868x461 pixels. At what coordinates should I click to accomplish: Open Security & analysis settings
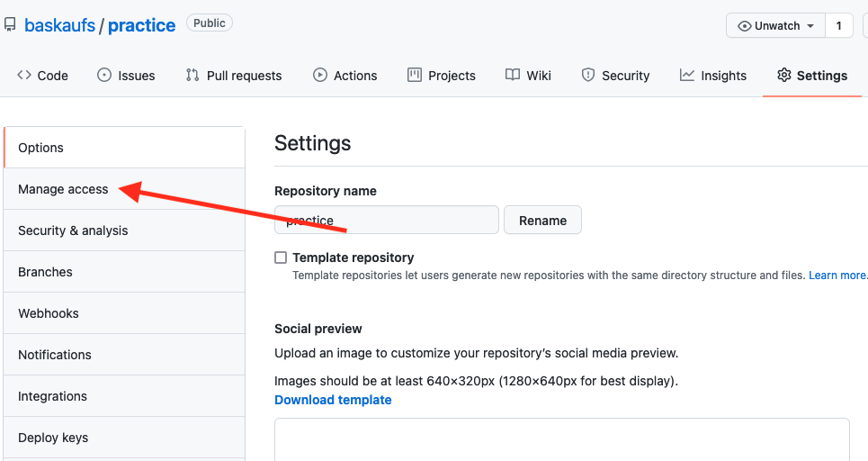124,230
